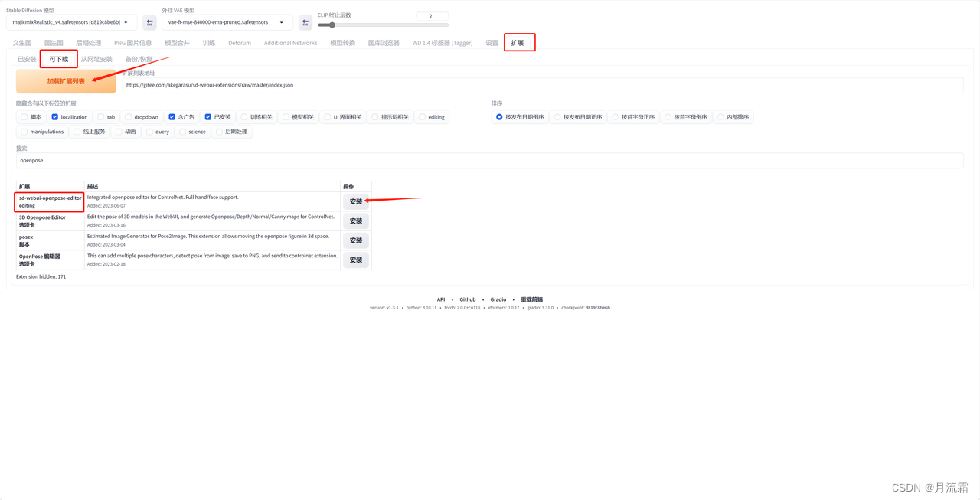Uncheck the 含广告 checkbox
Screen dimensions: 980x500
point(172,117)
